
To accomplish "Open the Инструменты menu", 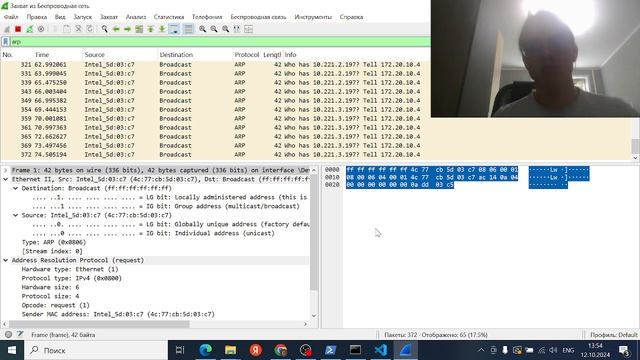I will [313, 17].
